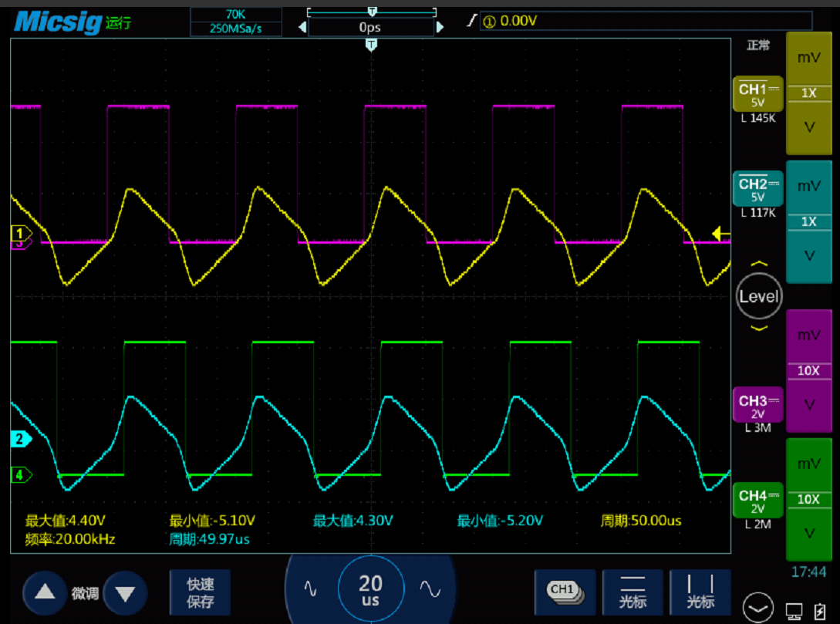This screenshot has width=840, height=624.
Task: Increase timebase with right wave icon
Action: tap(430, 589)
